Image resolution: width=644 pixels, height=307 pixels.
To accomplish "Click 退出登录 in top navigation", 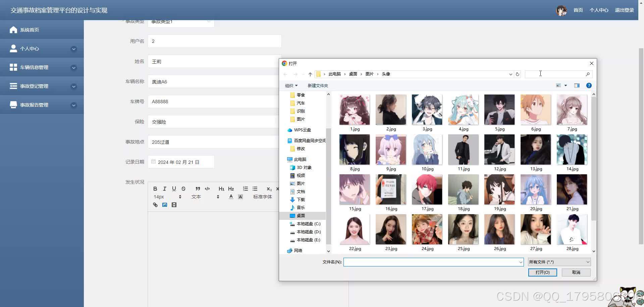I will point(624,10).
